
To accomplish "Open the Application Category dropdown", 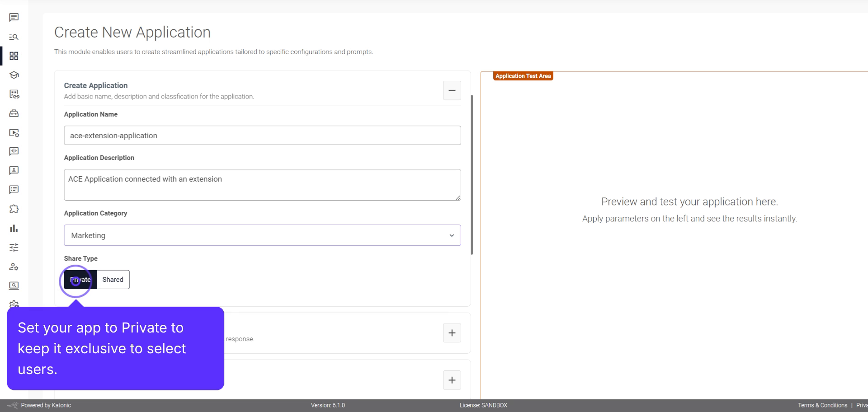I will pyautogui.click(x=262, y=235).
